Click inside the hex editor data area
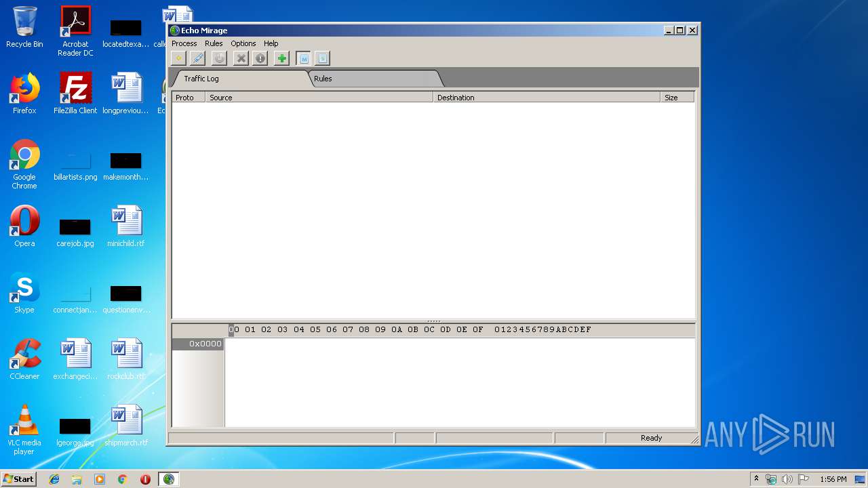This screenshot has height=488, width=868. click(460, 382)
